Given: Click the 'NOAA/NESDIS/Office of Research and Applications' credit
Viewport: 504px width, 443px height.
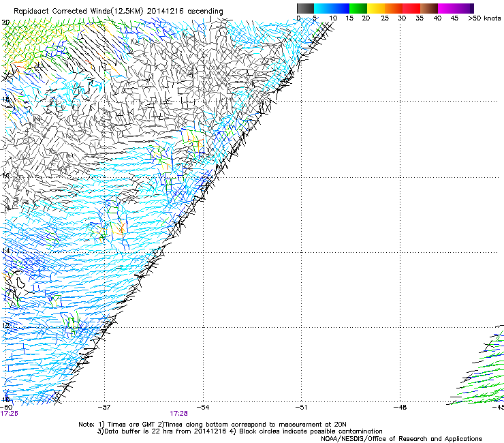Looking at the screenshot, I should (401, 439).
